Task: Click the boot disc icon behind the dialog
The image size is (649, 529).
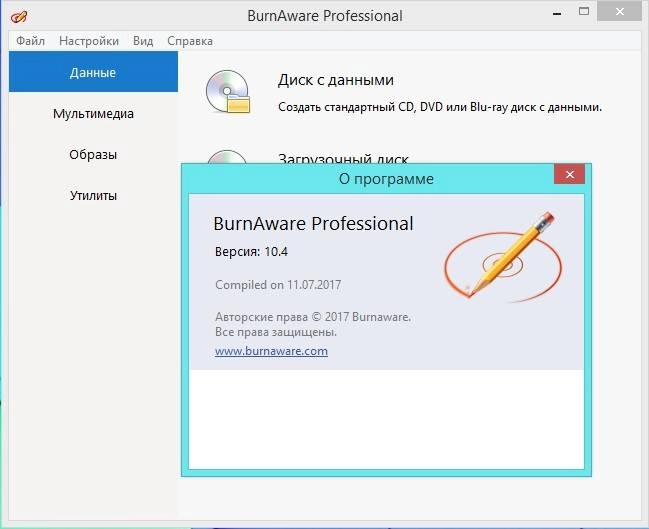Action: pos(227,156)
